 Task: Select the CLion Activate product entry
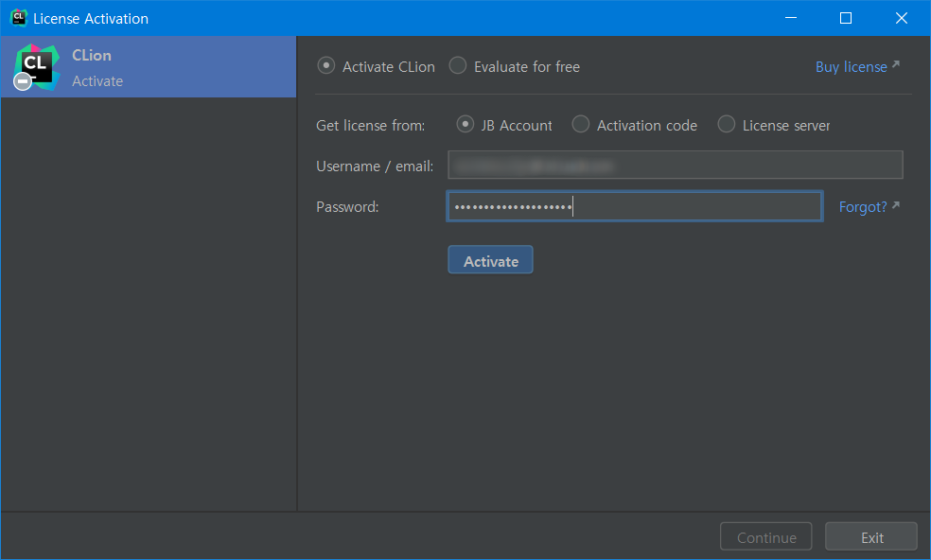[149, 67]
